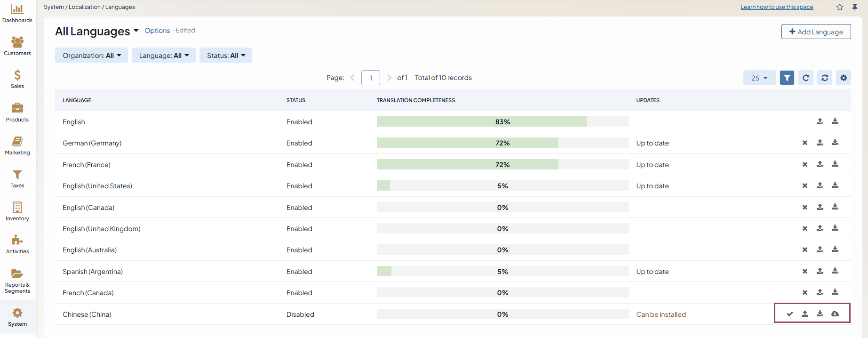Click the grid refresh button
Image resolution: width=868 pixels, height=338 pixels.
click(x=806, y=78)
